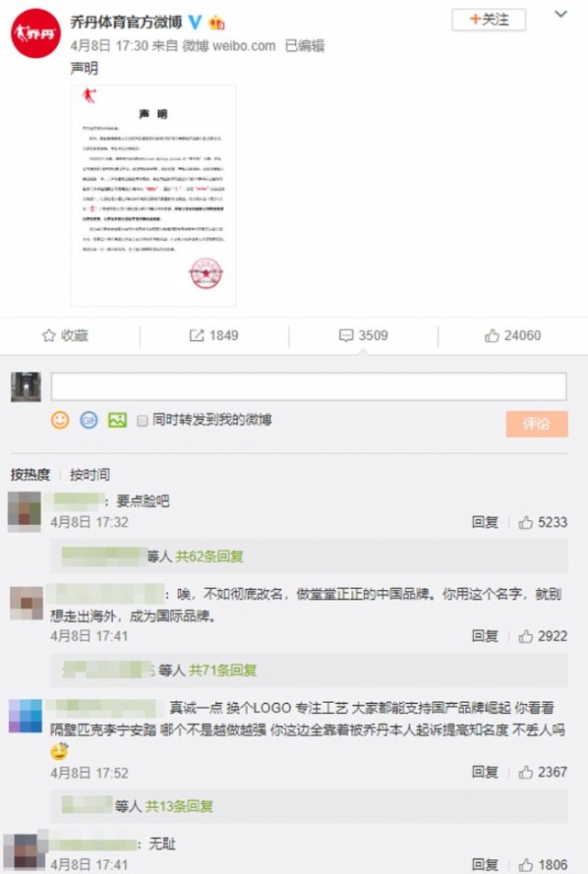Open the post options chevron at top right
The image size is (588, 874).
point(560,15)
